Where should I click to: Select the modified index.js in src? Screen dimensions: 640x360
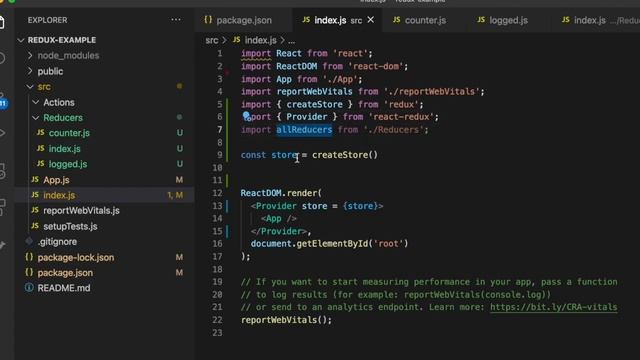click(59, 195)
